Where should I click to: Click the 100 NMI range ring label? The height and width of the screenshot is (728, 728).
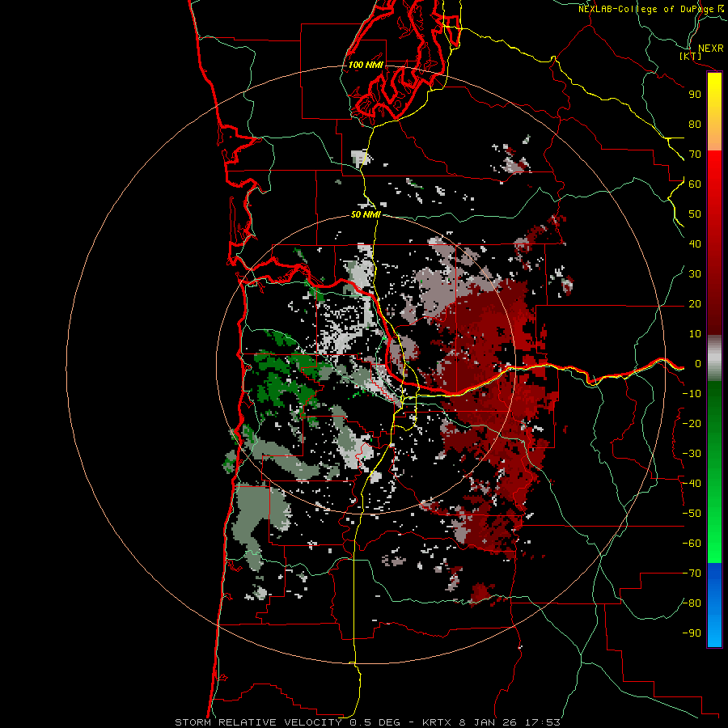(x=366, y=65)
